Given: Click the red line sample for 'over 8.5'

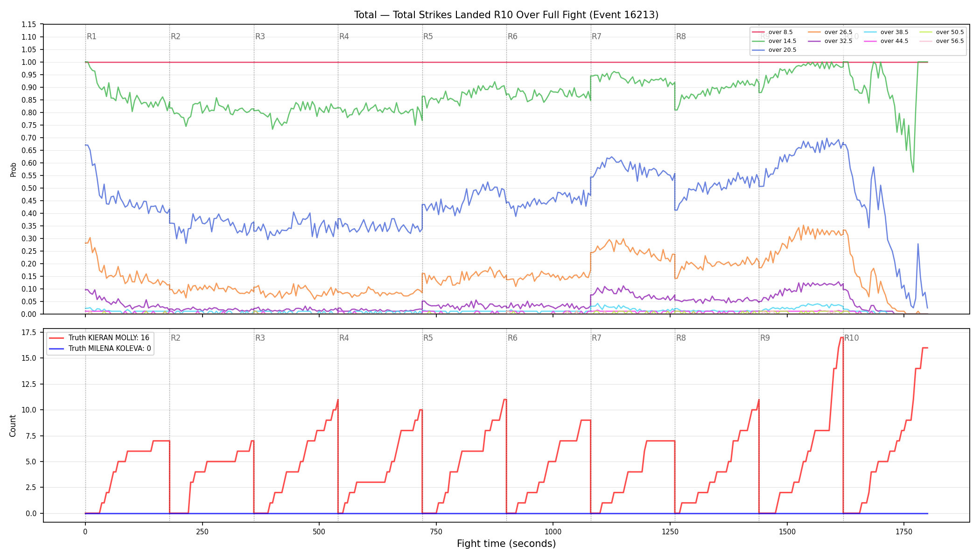Looking at the screenshot, I should coord(758,32).
